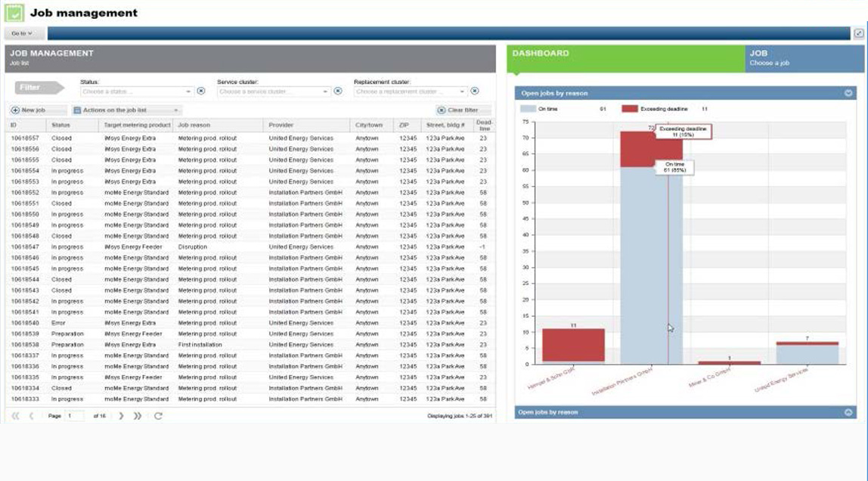Expand the bottom Open jobs by reason panel
Viewport: 868px width, 481px height.
pyautogui.click(x=849, y=412)
